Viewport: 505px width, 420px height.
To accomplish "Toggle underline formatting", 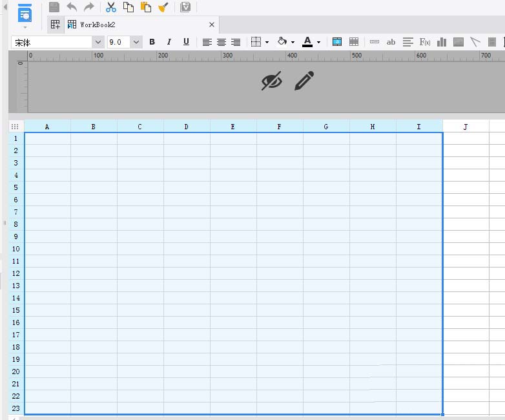I will coord(186,42).
